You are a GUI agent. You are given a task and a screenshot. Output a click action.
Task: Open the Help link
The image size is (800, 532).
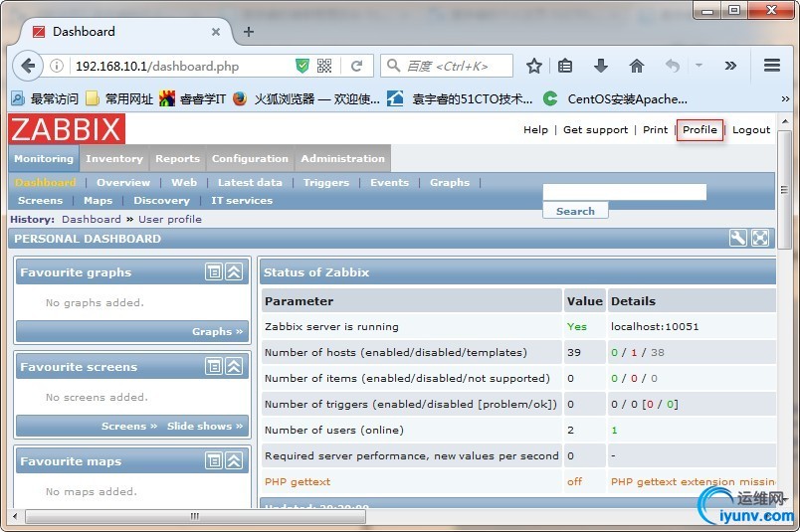point(535,130)
